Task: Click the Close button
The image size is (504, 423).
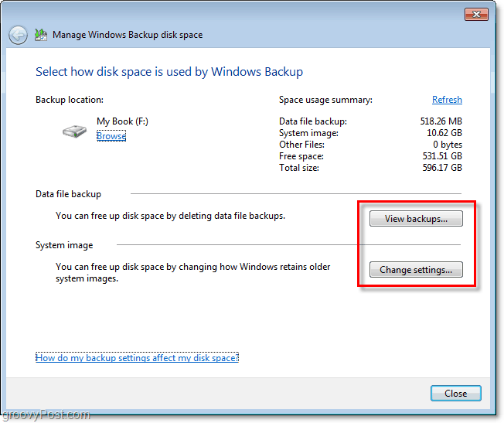Action: tap(456, 393)
